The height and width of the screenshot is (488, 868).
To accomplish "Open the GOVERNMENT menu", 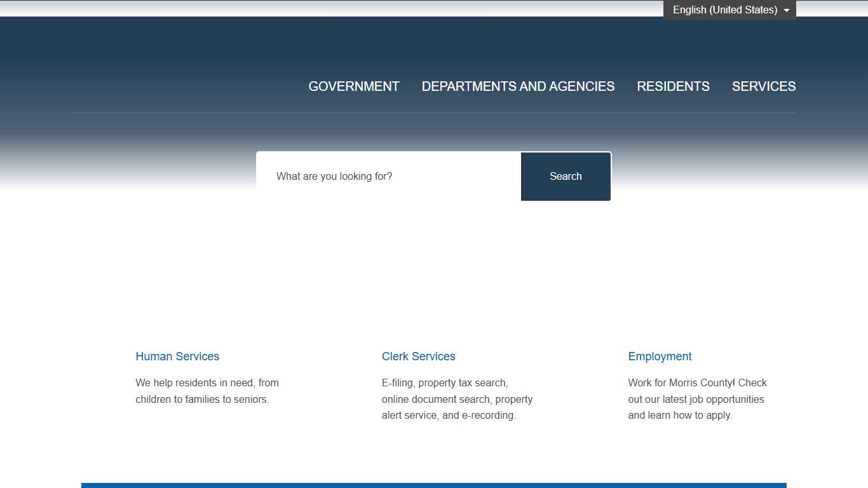I will (x=353, y=86).
